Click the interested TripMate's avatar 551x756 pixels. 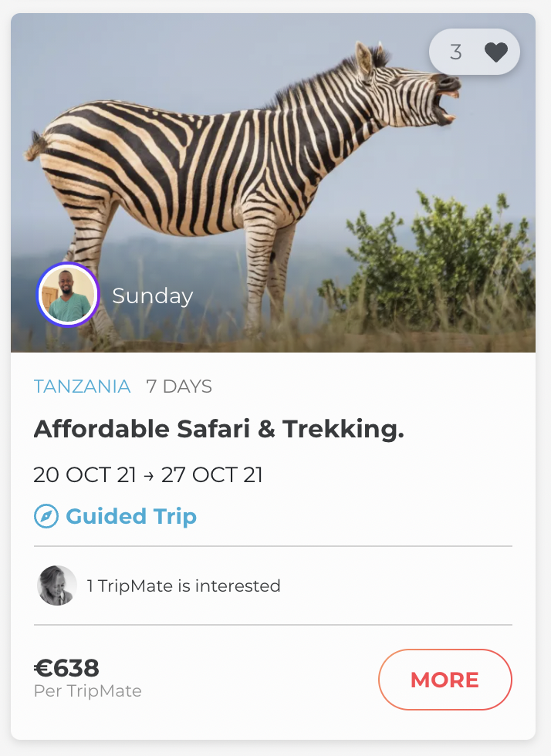click(x=57, y=586)
